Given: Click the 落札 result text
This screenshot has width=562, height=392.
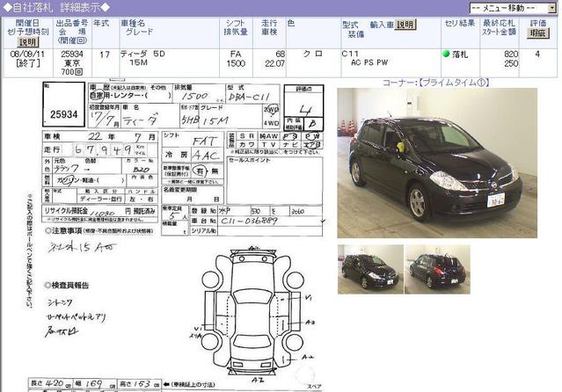Looking at the screenshot, I should tap(460, 54).
